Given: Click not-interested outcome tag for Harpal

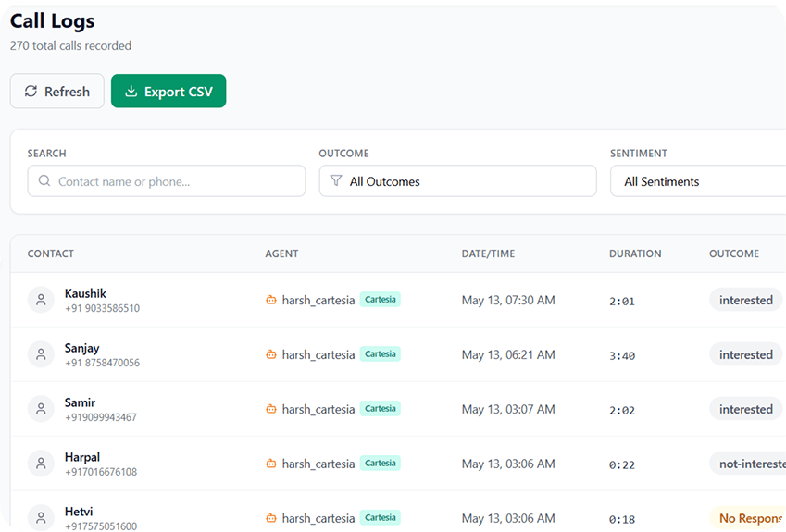Looking at the screenshot, I should click(748, 464).
